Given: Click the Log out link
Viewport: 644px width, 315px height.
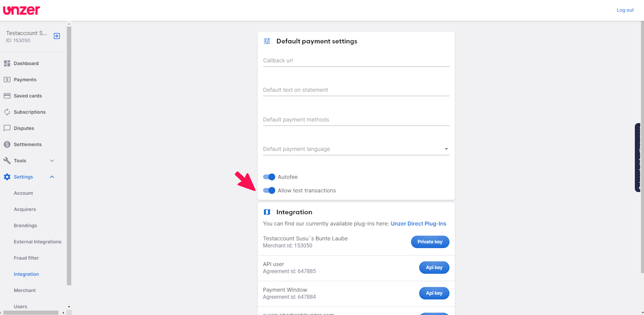Looking at the screenshot, I should 625,10.
